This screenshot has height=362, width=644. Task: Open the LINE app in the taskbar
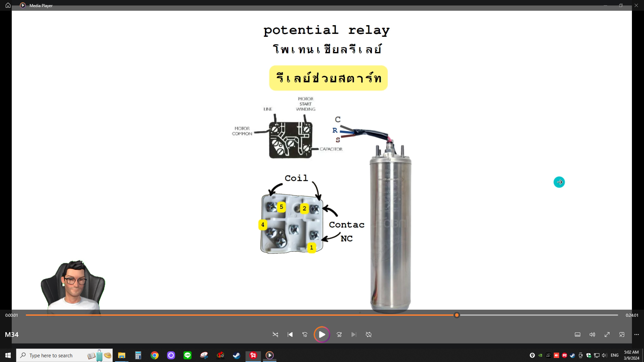[187, 355]
